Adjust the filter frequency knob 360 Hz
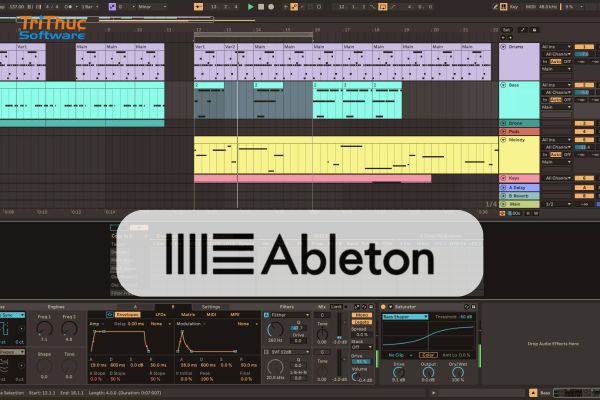 [275, 330]
